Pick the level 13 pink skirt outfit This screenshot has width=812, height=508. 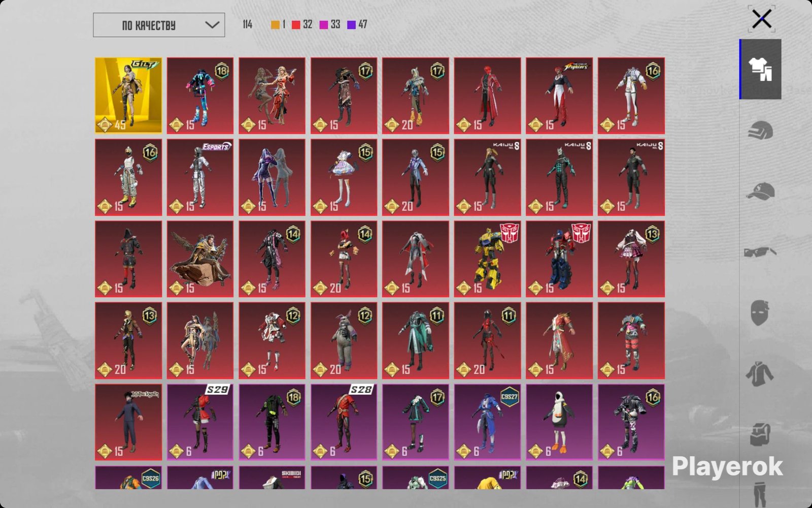click(x=631, y=259)
